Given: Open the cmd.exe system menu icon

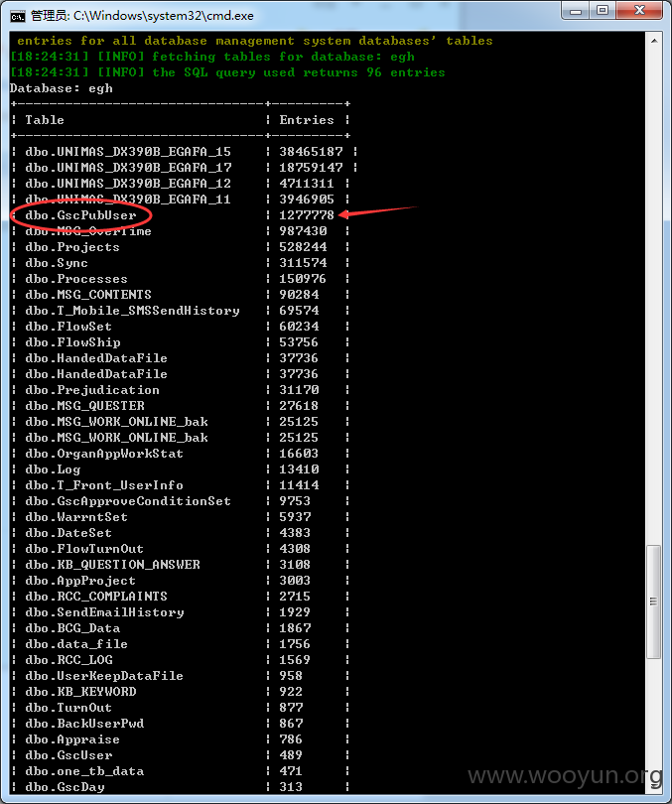Looking at the screenshot, I should tap(18, 17).
